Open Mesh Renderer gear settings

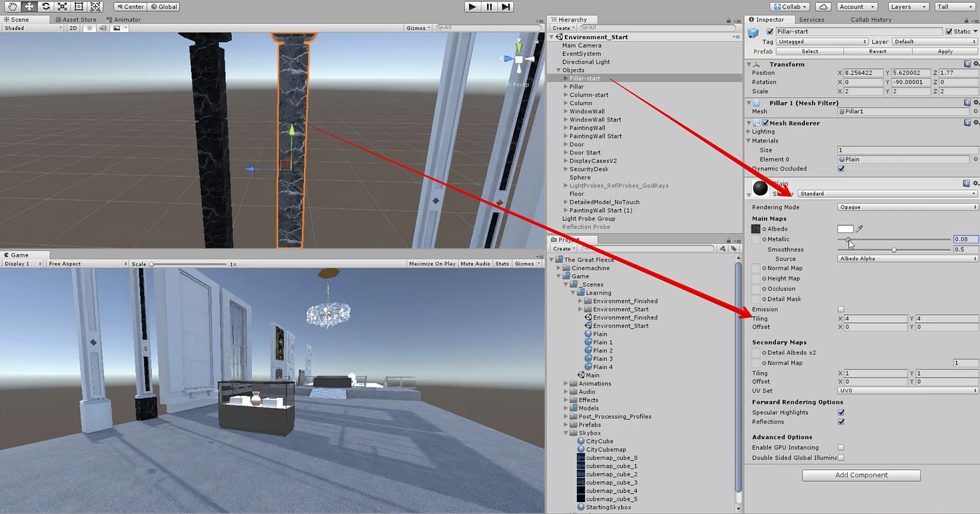(x=975, y=122)
